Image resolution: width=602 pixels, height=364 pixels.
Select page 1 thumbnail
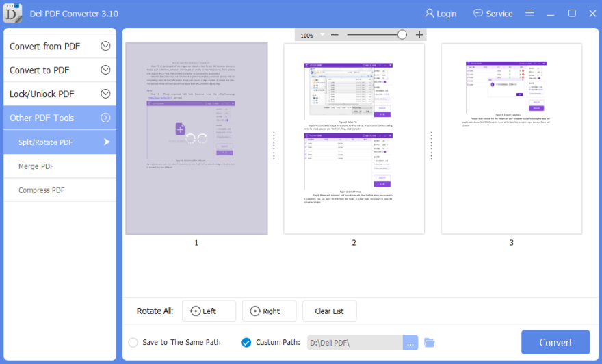pos(196,139)
